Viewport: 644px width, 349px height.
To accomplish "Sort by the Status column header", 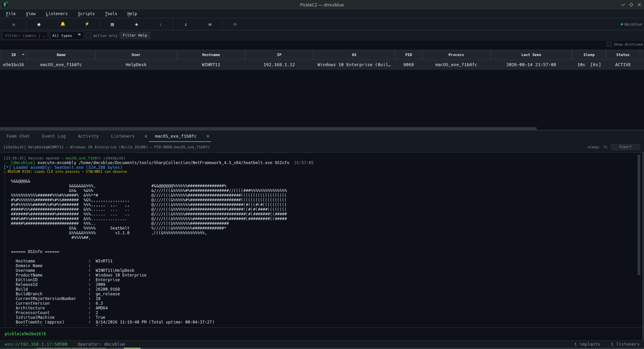I will 623,55.
